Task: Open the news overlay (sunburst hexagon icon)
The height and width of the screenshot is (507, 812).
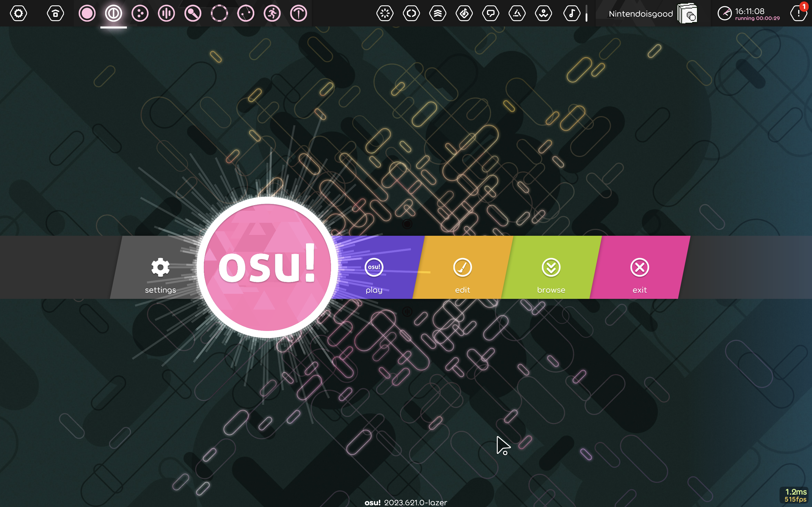Action: (x=385, y=14)
